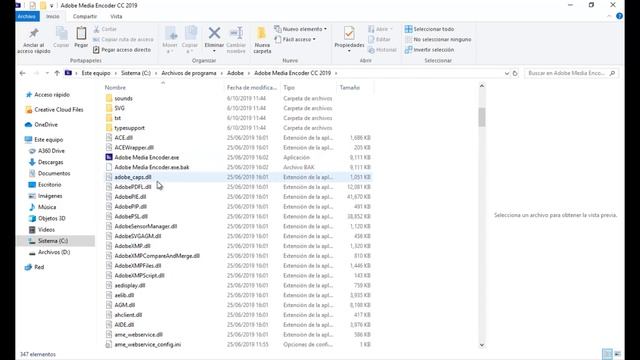The image size is (640, 360).
Task: Open the Mover a dropdown
Action: coord(170,40)
